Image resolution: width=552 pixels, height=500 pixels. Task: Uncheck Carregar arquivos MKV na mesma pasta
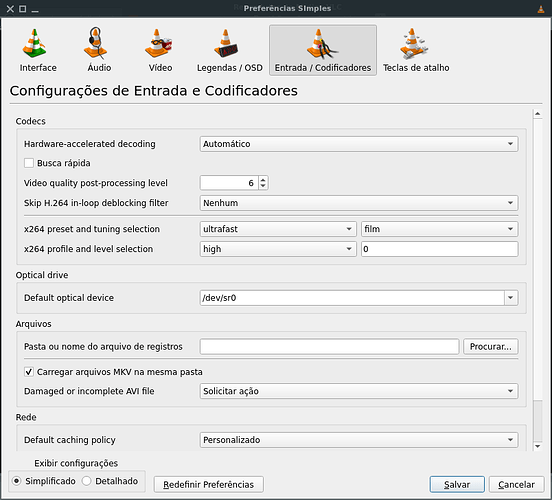click(x=29, y=372)
